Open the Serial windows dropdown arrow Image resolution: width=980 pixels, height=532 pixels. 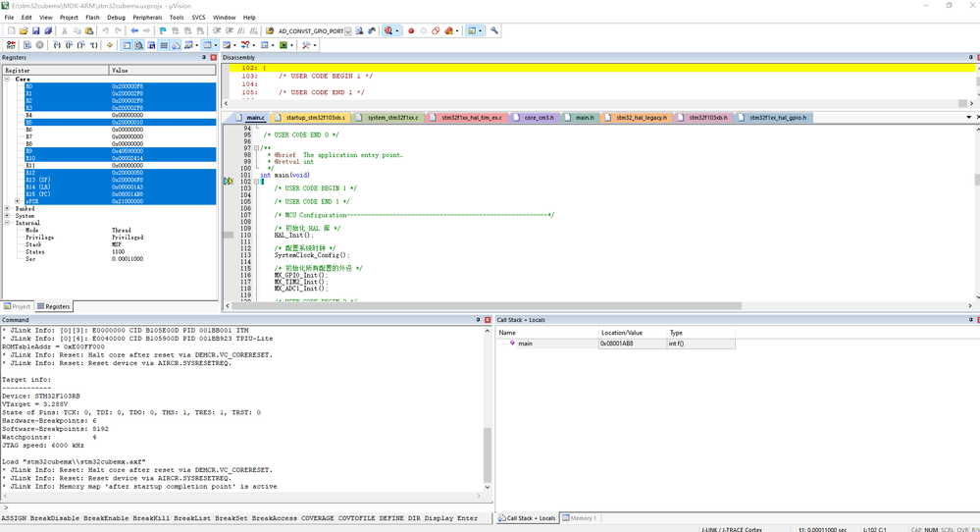pyautogui.click(x=234, y=45)
